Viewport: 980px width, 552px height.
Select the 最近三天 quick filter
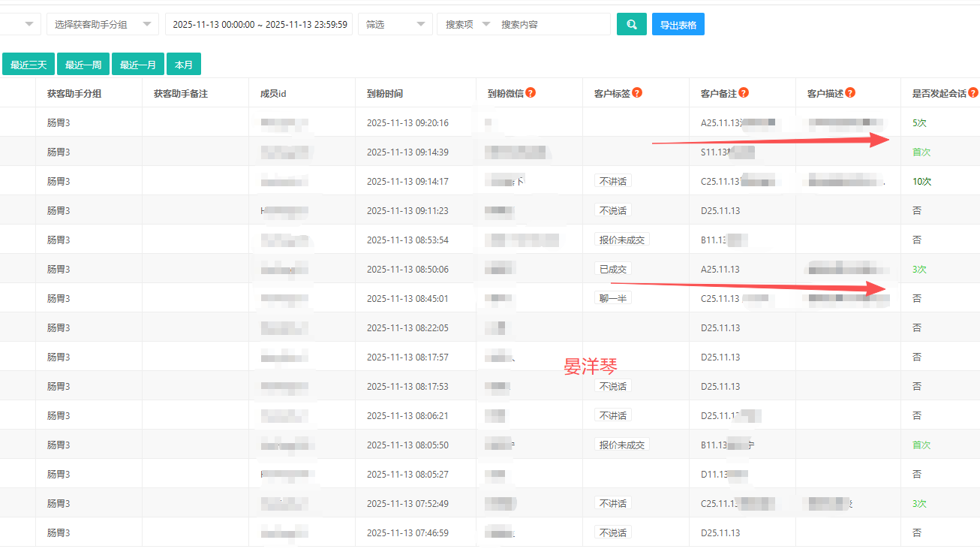[x=29, y=65]
